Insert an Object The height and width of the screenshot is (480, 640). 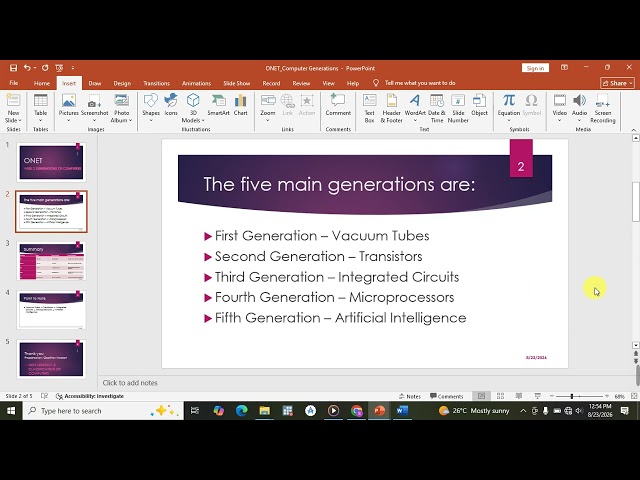coord(479,105)
